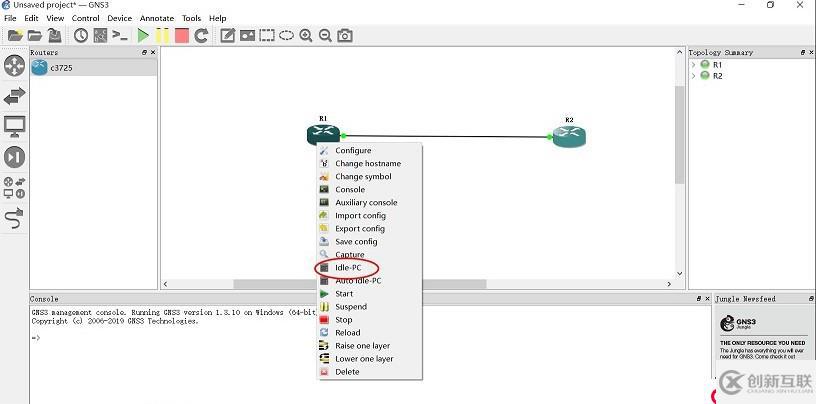Viewport: 816px width, 404px height.
Task: Click the Insert a picture icon
Action: tap(247, 35)
